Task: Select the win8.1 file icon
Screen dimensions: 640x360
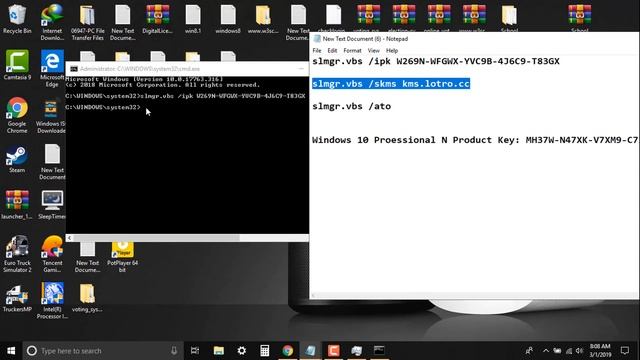Action: (193, 19)
